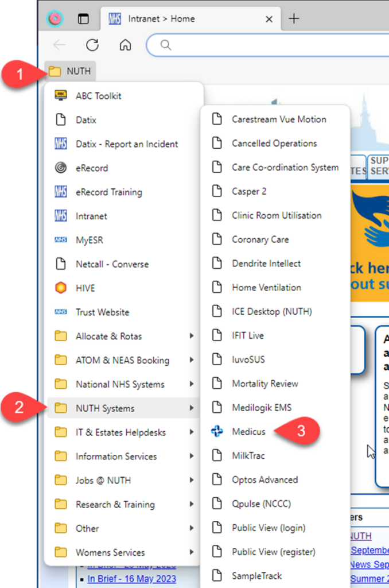Screen dimensions: 389x588
Task: Open Cancelled Operations link
Action: point(275,143)
